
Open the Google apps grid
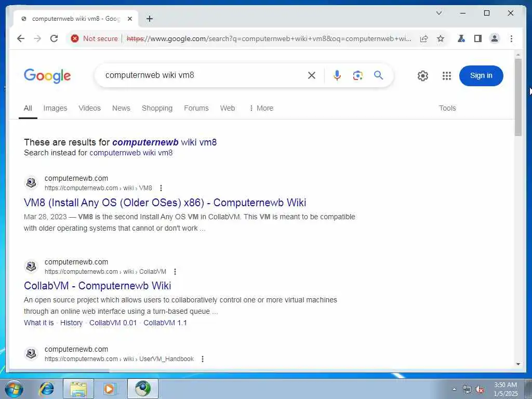click(x=447, y=76)
